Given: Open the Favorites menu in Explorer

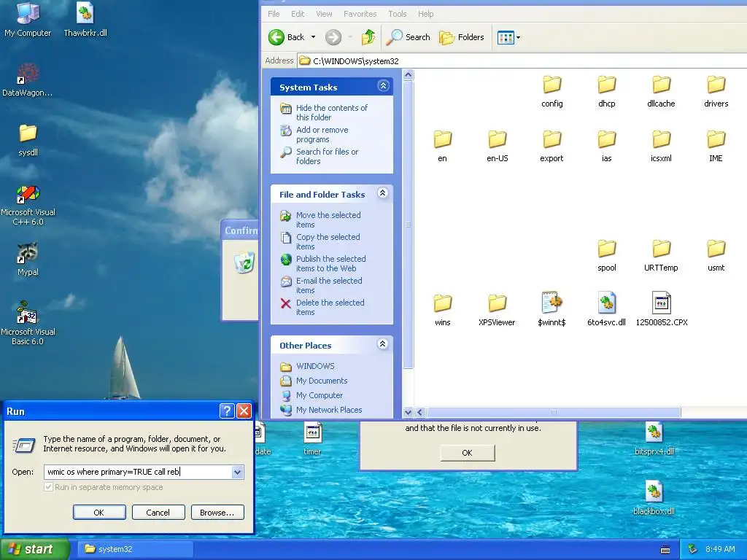Looking at the screenshot, I should (360, 14).
